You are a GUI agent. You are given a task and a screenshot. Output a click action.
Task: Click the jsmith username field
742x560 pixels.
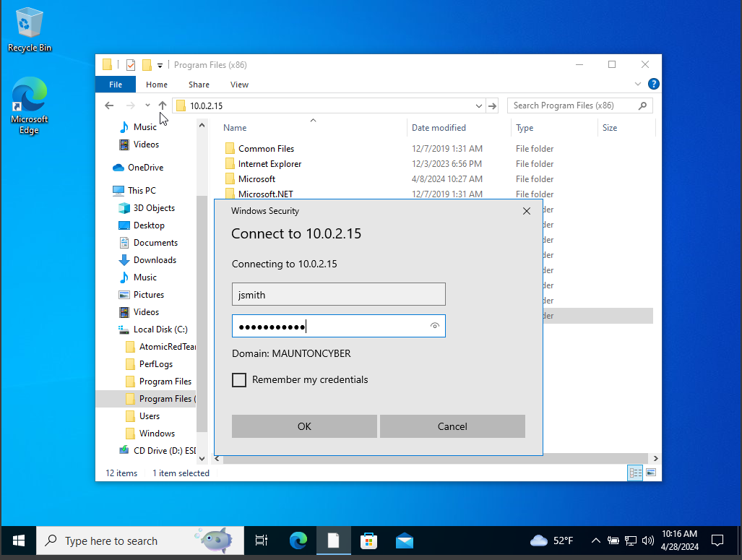coord(338,294)
